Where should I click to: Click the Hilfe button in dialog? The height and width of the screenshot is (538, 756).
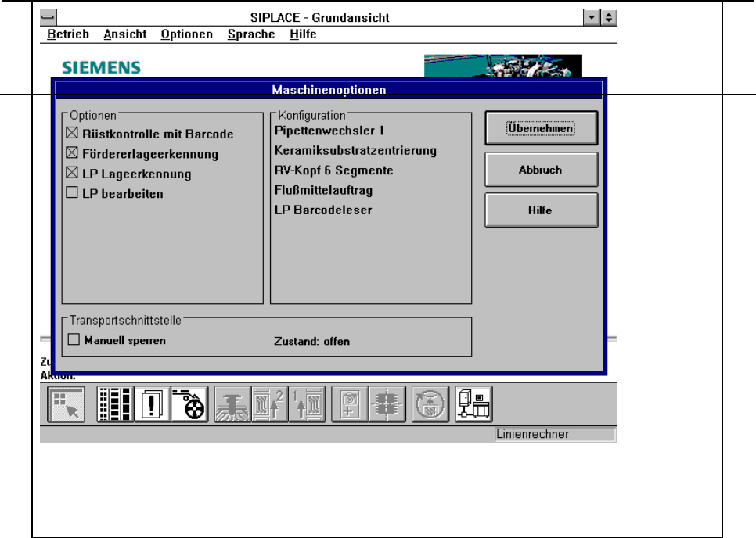[541, 210]
